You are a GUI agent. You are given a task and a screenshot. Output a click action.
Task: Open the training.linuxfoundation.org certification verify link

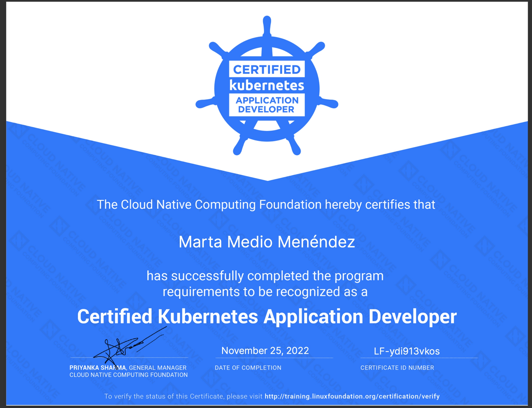(352, 396)
